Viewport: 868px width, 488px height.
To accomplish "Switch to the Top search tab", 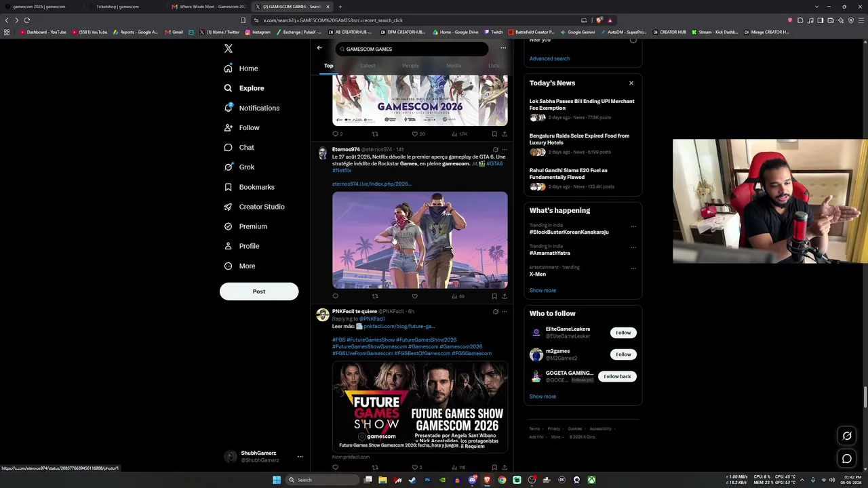I will pyautogui.click(x=328, y=66).
